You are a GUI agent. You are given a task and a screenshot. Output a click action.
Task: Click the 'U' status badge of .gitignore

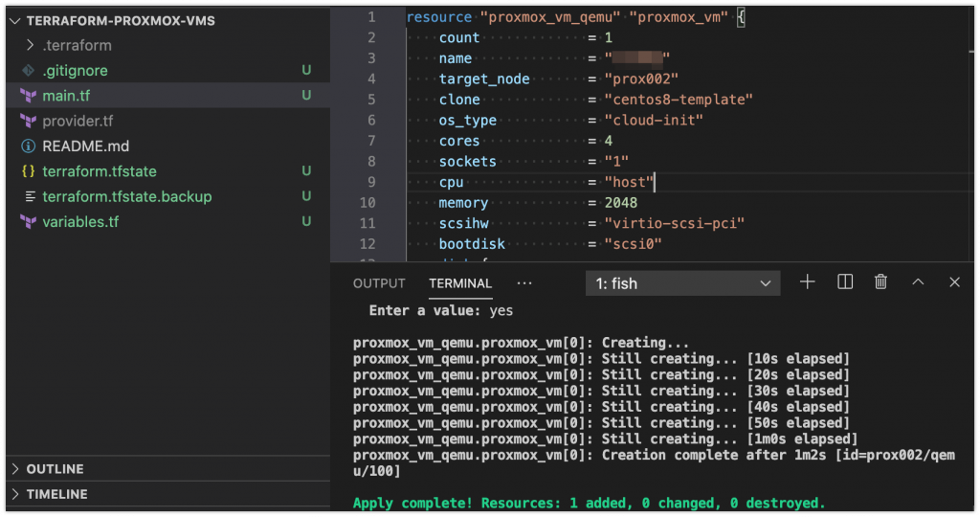306,71
